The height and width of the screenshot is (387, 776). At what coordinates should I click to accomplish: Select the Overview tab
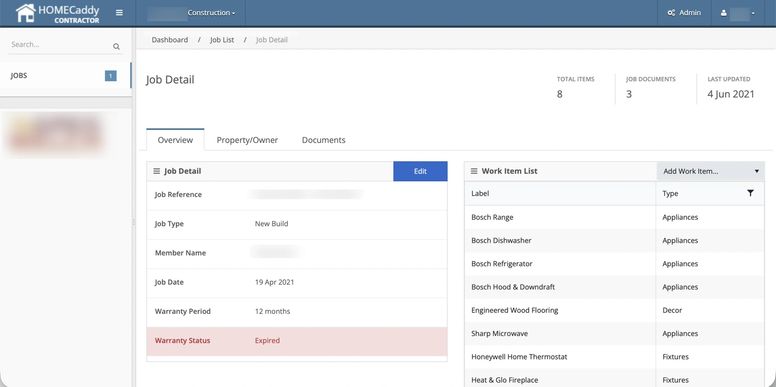(175, 140)
